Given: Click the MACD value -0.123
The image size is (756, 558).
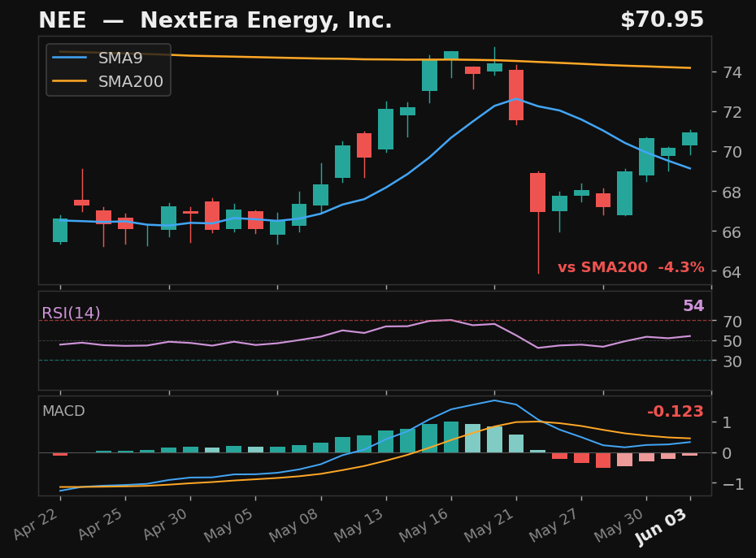Looking at the screenshot, I should (675, 412).
